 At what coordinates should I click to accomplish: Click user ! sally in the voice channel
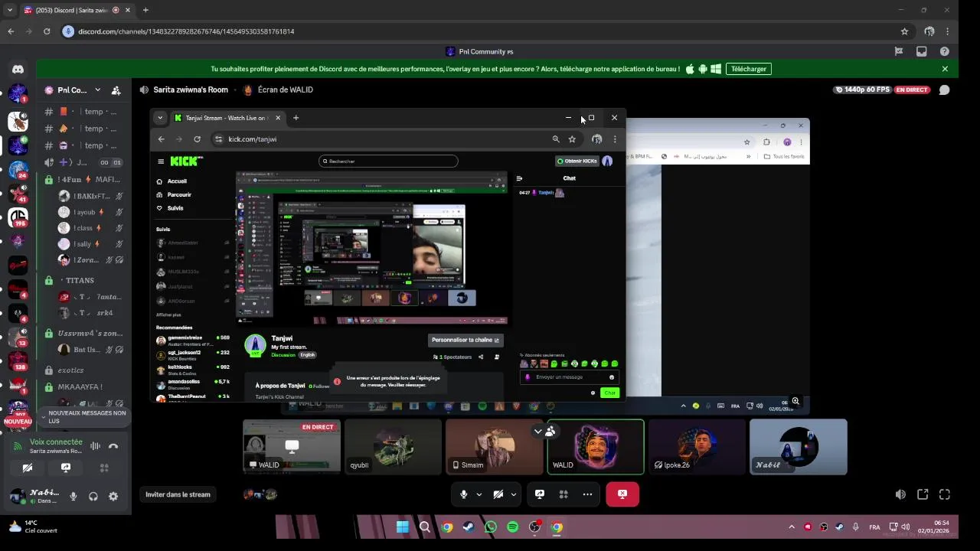(x=91, y=244)
